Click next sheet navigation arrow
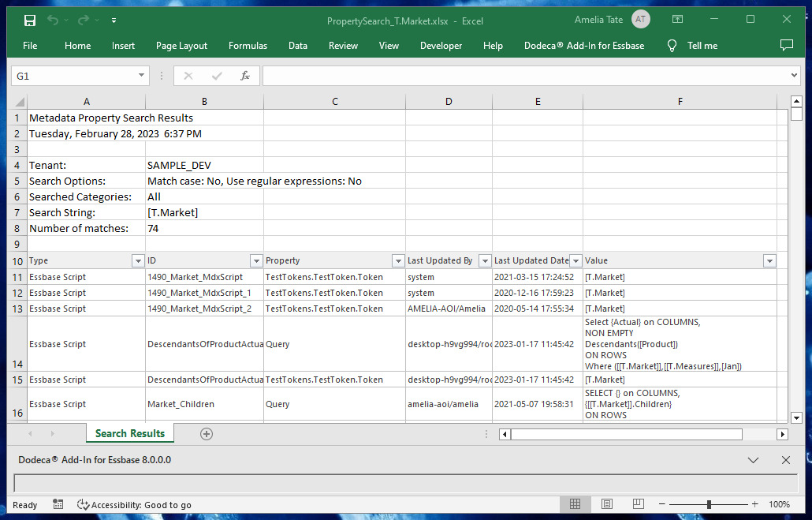This screenshot has height=520, width=812. point(52,433)
